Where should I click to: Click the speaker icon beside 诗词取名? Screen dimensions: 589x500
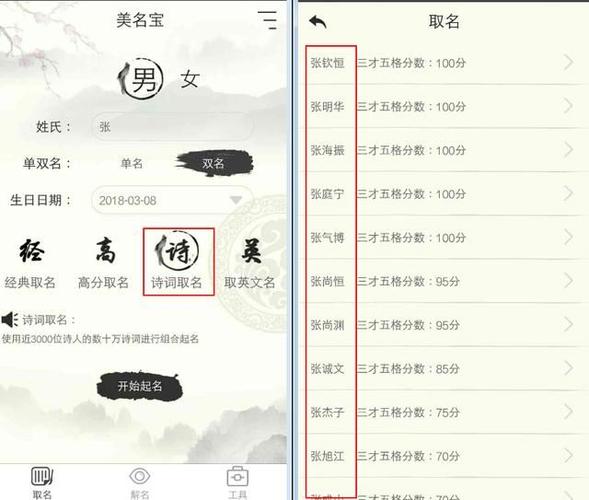(10, 320)
